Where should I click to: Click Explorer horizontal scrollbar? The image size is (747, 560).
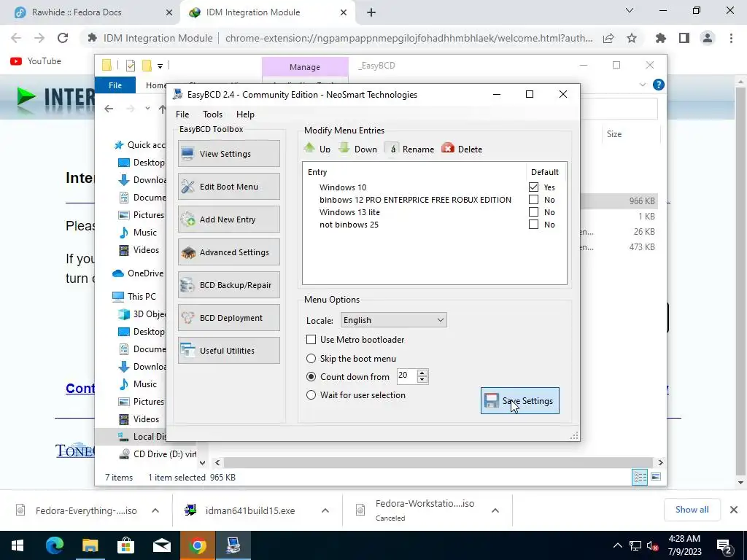coord(438,462)
